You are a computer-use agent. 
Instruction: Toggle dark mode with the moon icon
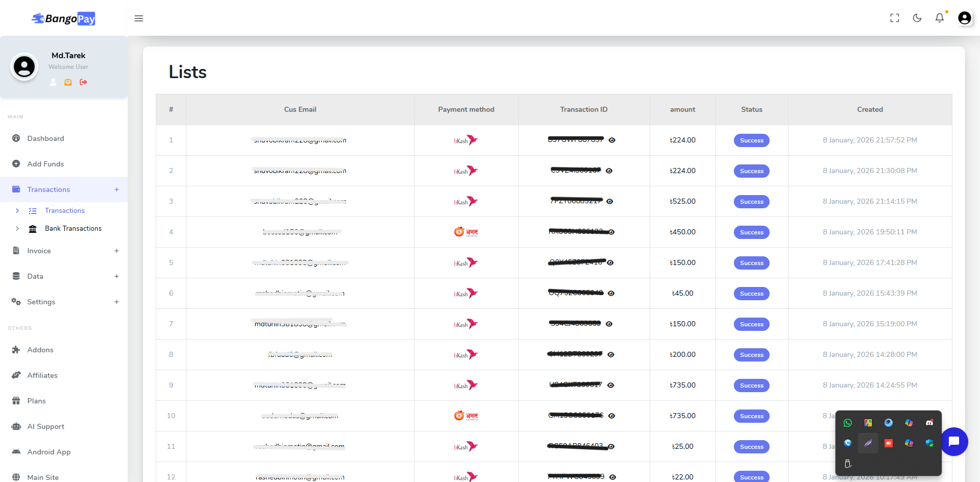[x=917, y=18]
